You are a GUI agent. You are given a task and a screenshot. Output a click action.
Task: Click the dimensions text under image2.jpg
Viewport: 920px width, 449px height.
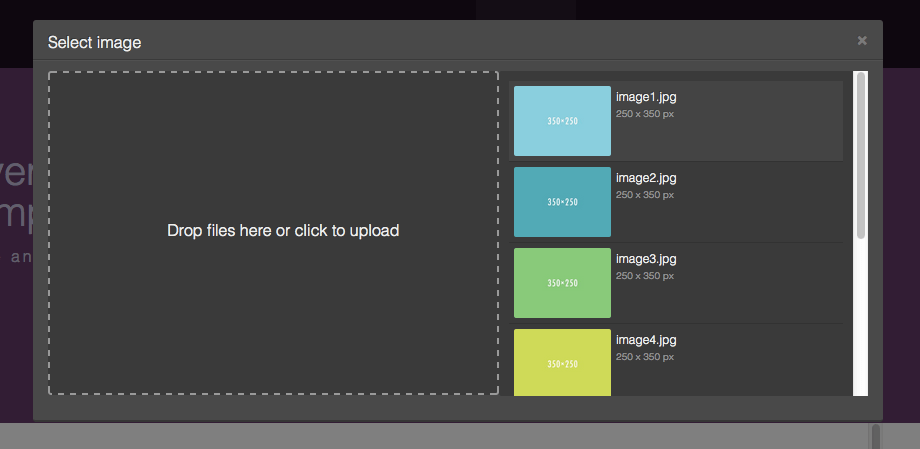click(x=645, y=195)
